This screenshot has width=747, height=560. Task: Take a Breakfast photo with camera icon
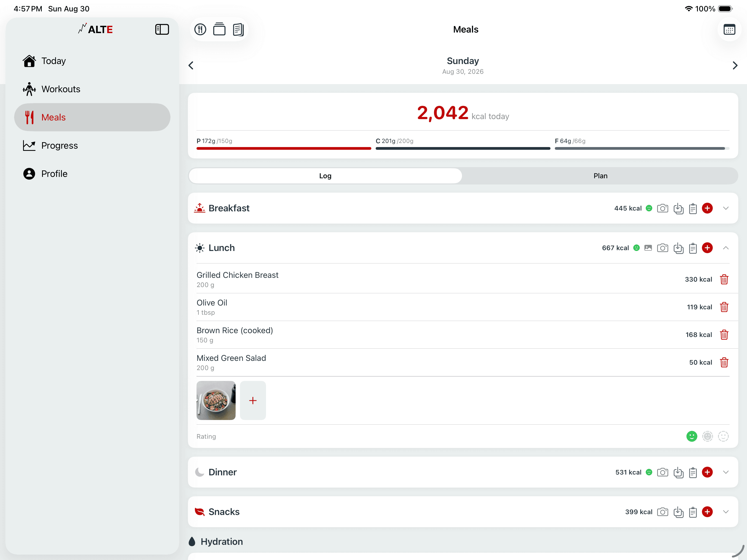(663, 208)
